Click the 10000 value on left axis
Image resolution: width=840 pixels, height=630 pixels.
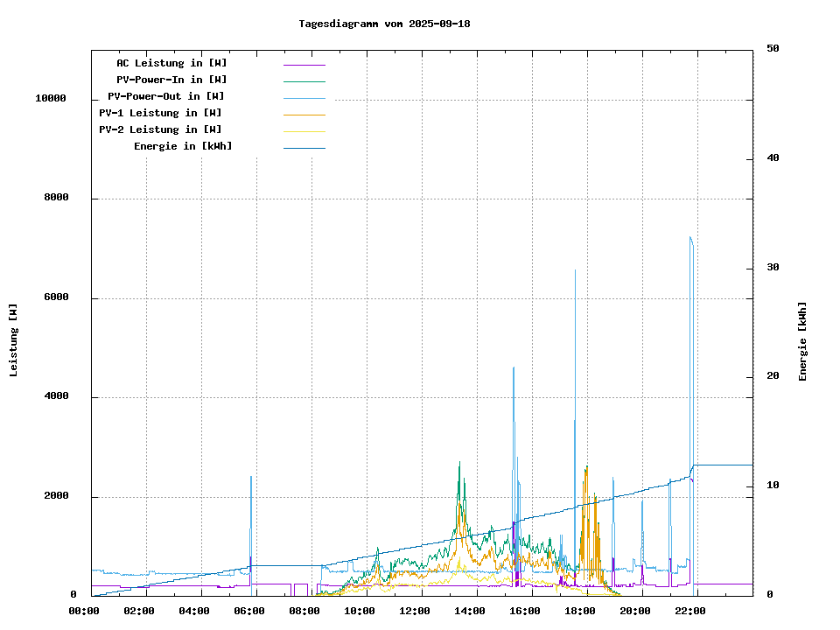51,99
